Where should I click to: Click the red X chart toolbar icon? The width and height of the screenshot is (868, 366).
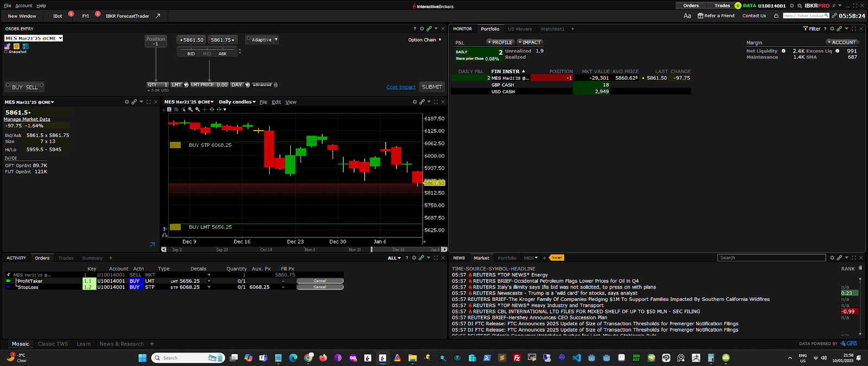(x=164, y=110)
